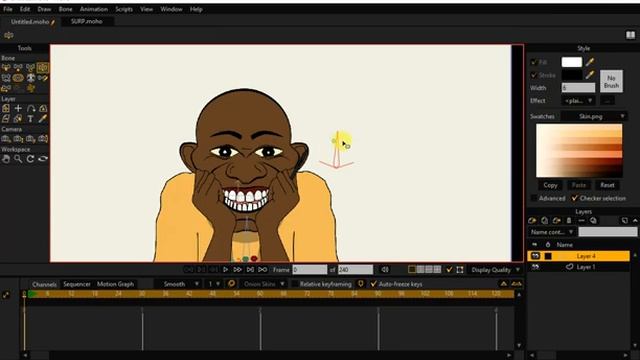Switch to the Motion Graph tab

tap(115, 284)
